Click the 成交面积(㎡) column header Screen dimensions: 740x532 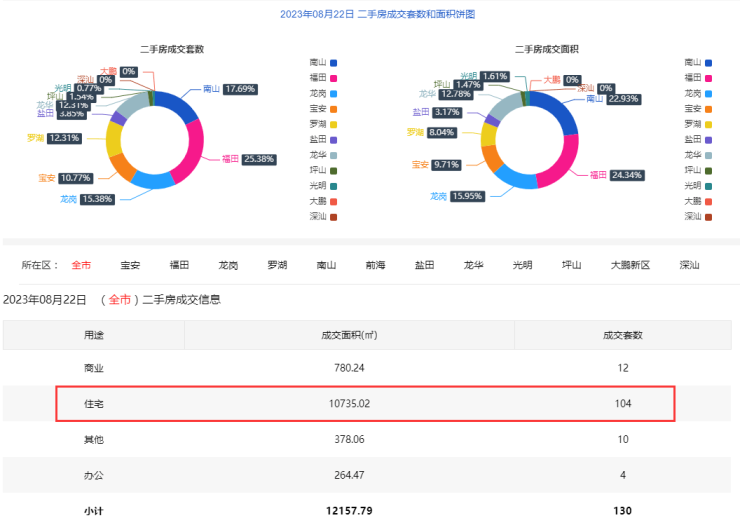(349, 336)
